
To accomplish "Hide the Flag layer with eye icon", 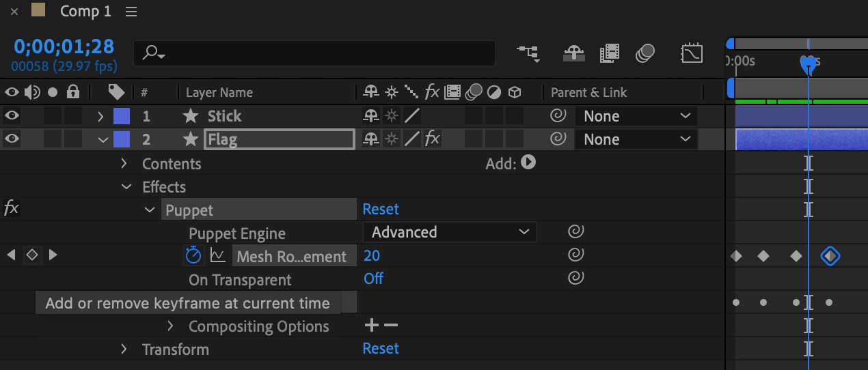I will click(12, 139).
